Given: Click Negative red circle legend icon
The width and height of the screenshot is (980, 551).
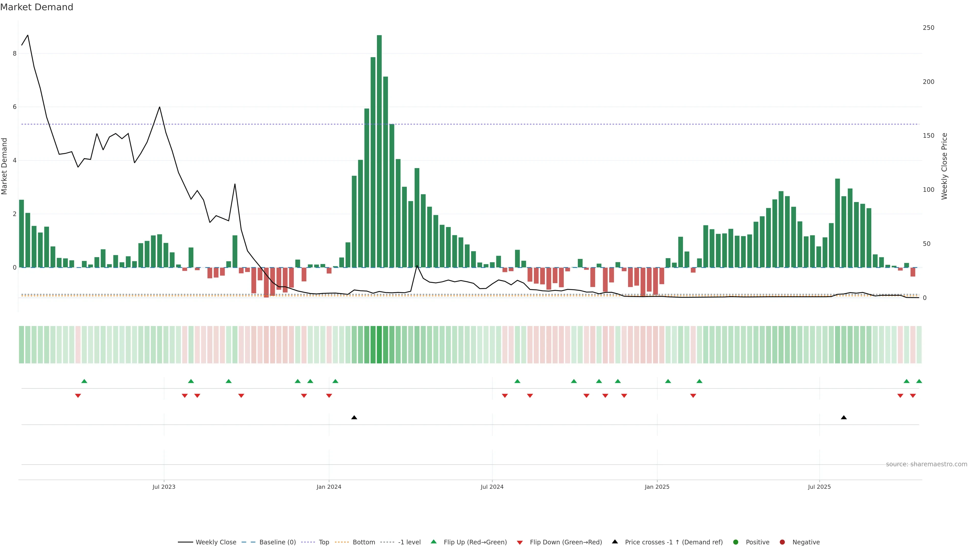Looking at the screenshot, I should click(x=782, y=542).
